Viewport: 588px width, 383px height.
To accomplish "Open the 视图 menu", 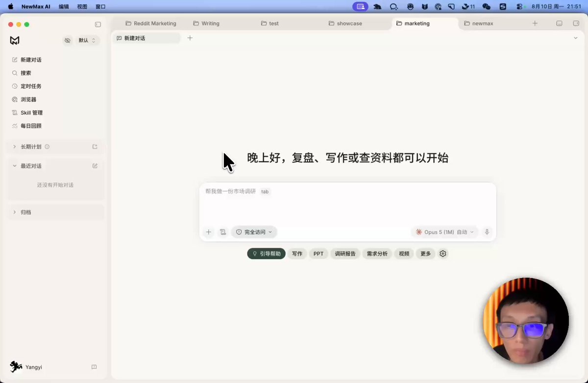I will coord(82,7).
